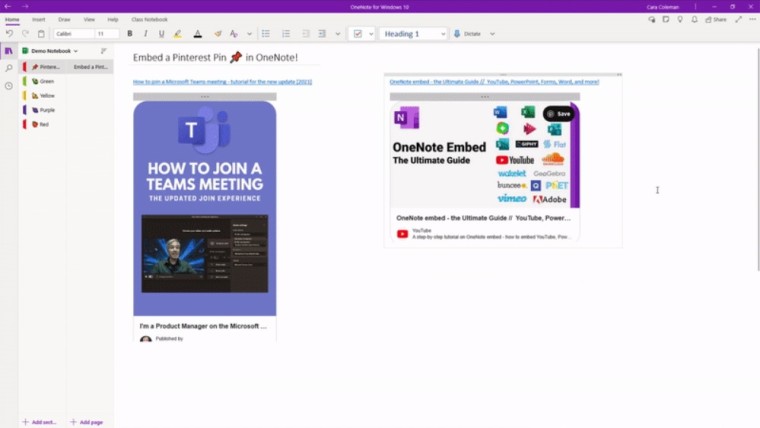Open the text format styles icon
Screen dimensions: 760x428
[x=234, y=33]
